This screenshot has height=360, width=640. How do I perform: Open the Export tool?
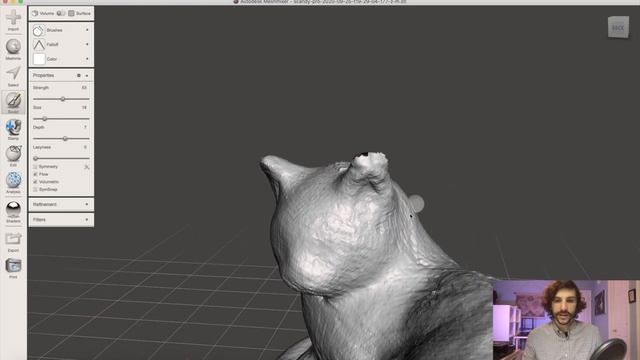[13, 242]
